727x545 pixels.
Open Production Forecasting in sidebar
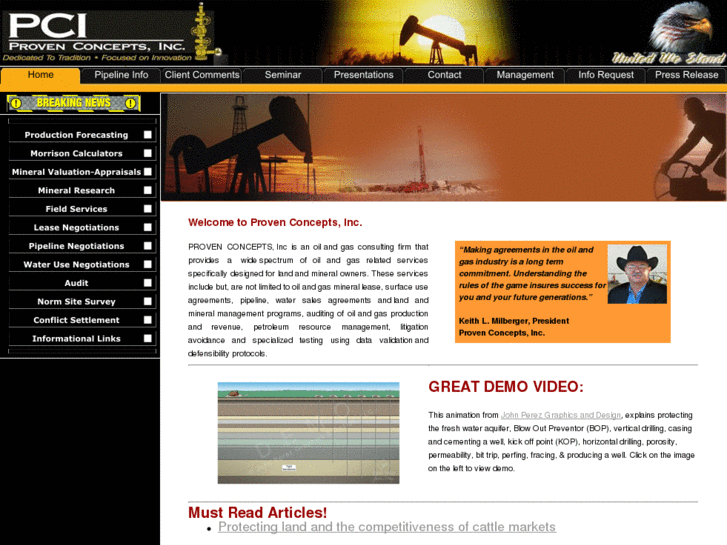coord(83,135)
